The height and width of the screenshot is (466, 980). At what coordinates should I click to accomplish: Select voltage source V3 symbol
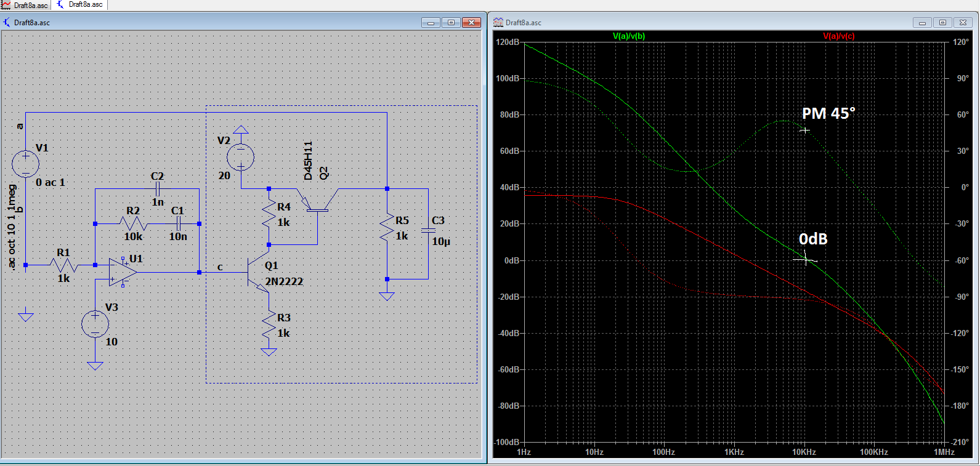click(x=95, y=324)
